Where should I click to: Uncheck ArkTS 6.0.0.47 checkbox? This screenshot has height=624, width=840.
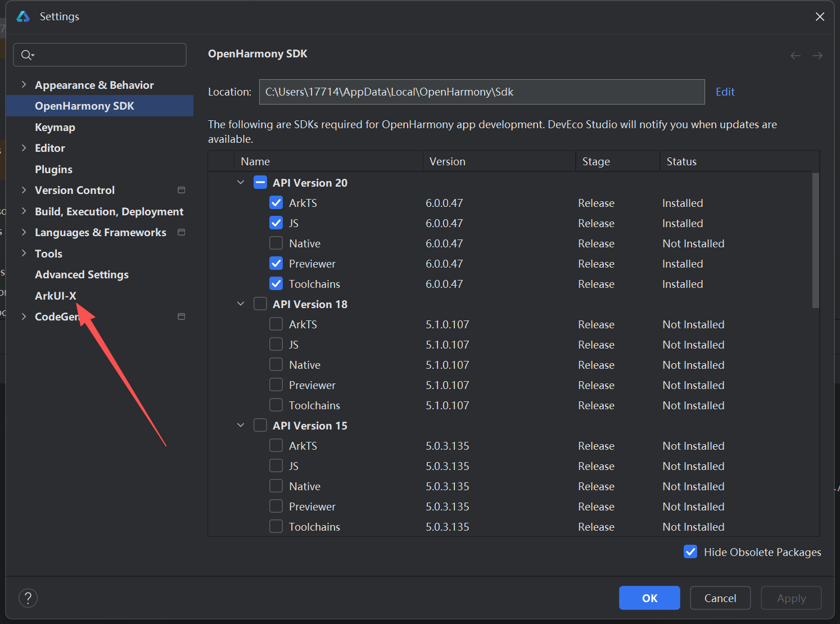(x=276, y=203)
